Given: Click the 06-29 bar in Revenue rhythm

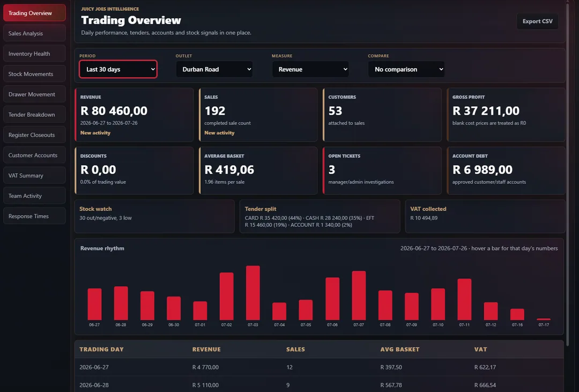Looking at the screenshot, I should pyautogui.click(x=147, y=306).
